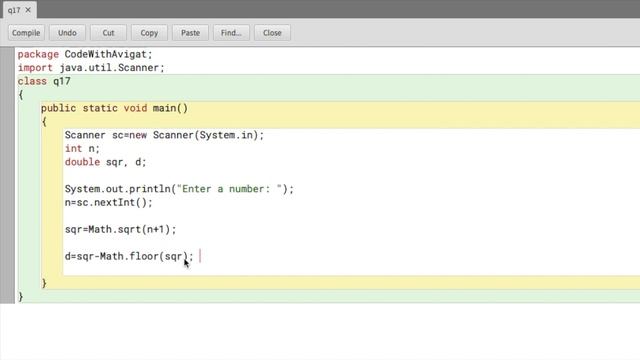Click the closing brace of class q17
This screenshot has height=360, width=640.
pos(21,297)
